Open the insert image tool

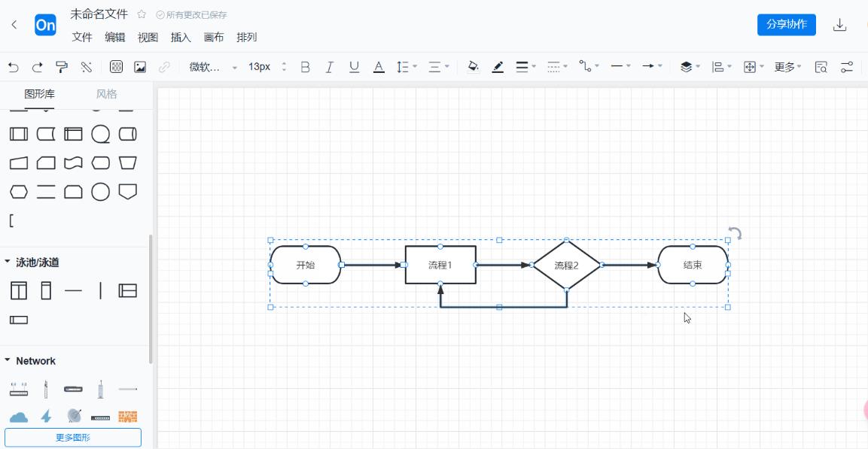click(139, 67)
